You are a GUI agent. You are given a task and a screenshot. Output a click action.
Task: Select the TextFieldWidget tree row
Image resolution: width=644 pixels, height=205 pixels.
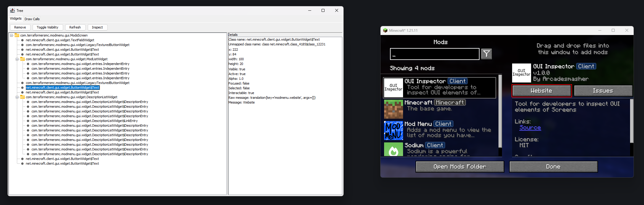[60, 40]
